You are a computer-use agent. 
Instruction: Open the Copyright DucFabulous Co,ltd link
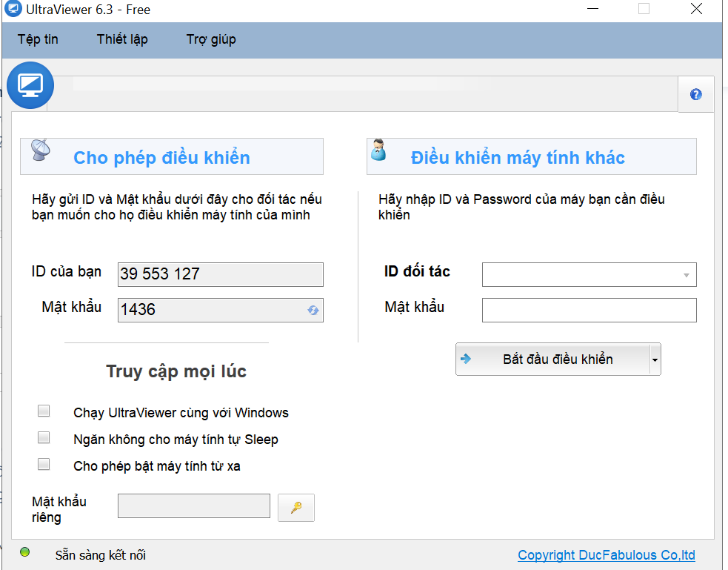pos(607,555)
